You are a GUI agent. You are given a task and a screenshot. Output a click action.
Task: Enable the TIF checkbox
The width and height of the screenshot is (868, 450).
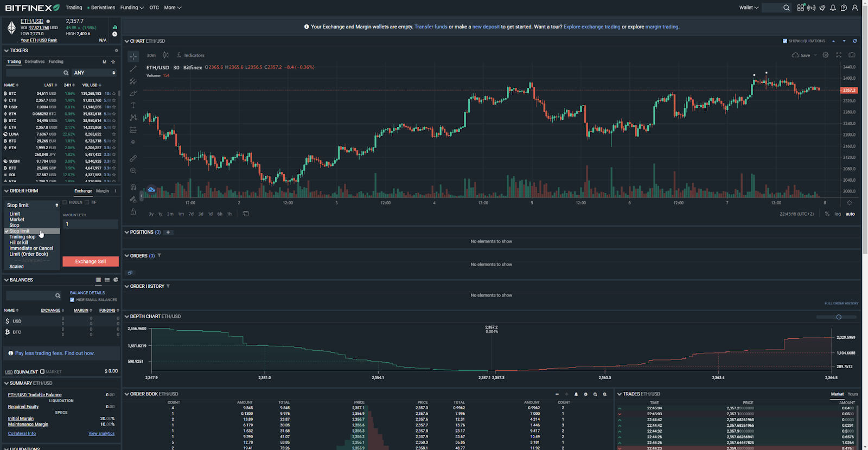(87, 202)
